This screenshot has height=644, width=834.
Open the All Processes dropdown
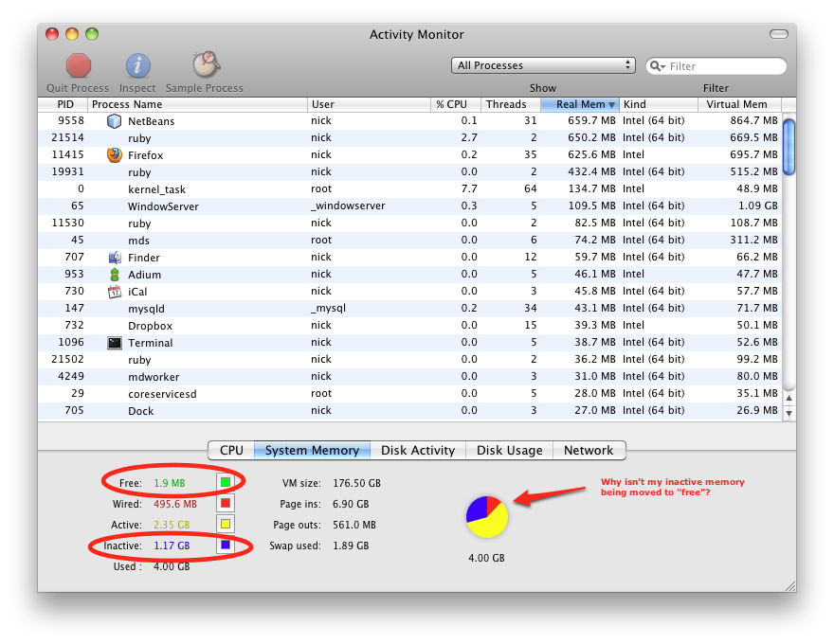coord(543,65)
